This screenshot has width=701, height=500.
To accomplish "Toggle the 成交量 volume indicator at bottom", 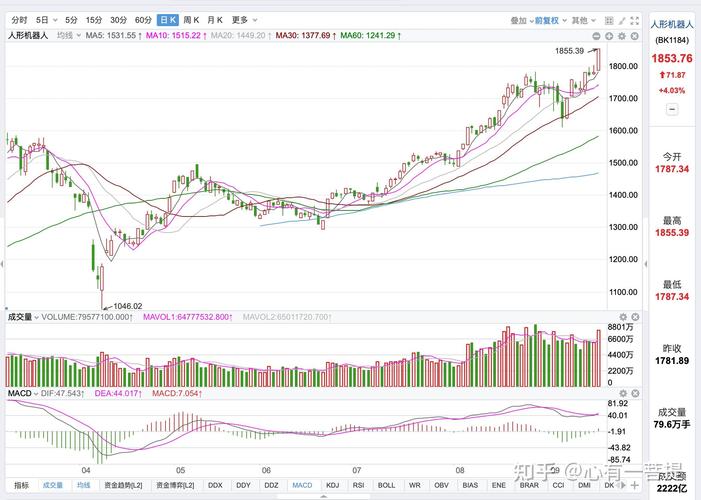I will (51, 485).
